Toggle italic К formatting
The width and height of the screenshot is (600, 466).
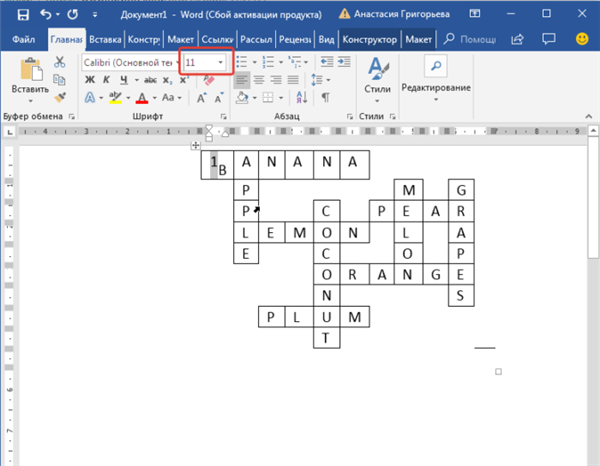click(106, 80)
